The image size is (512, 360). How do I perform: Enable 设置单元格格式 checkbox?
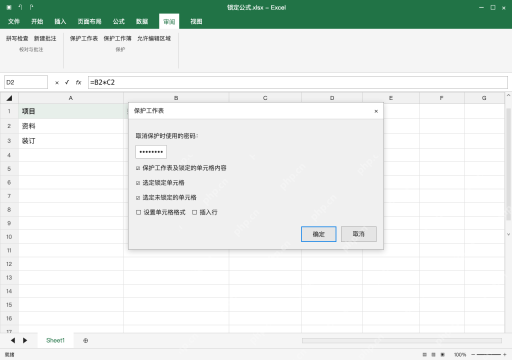point(138,212)
